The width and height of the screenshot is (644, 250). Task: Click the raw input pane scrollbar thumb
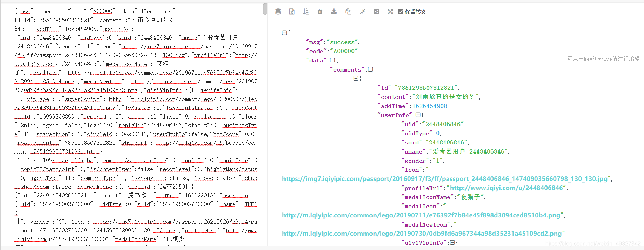[x=265, y=9]
